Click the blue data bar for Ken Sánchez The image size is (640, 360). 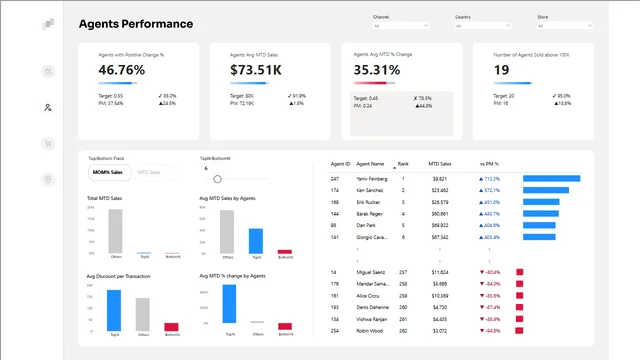pyautogui.click(x=546, y=190)
